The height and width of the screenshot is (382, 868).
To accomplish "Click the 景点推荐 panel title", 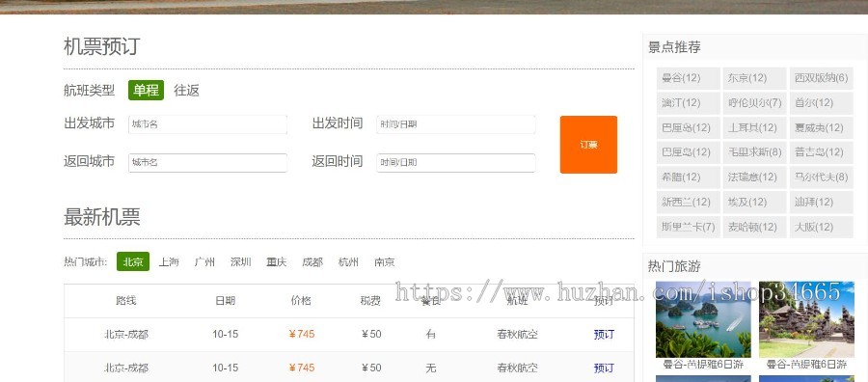I will coord(674,47).
